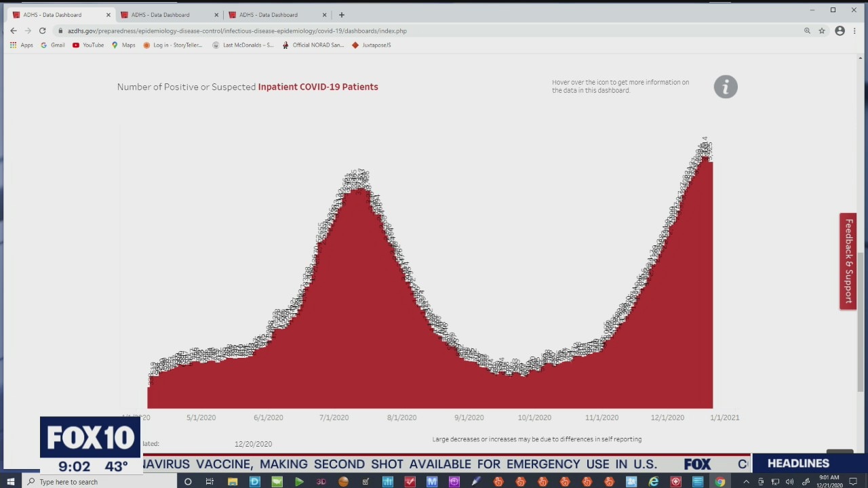This screenshot has height=488, width=868.
Task: Click the Windows search box
Action: pyautogui.click(x=98, y=481)
